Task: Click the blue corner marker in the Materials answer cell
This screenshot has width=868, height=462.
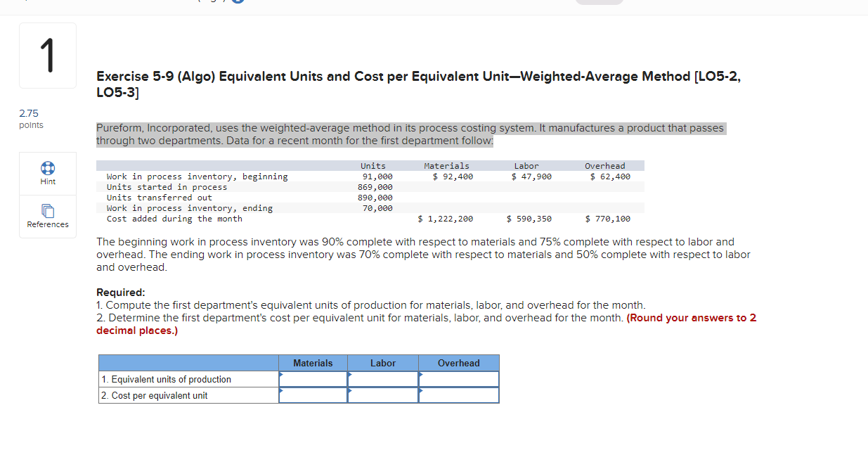Action: point(282,376)
